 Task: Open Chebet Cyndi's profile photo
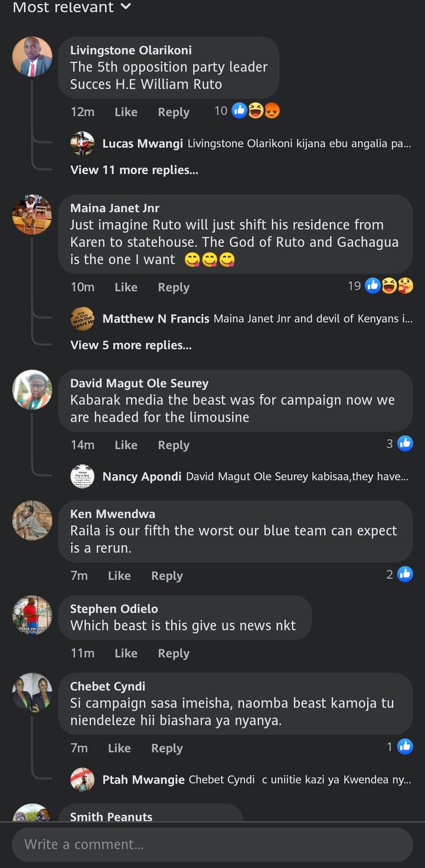coord(32,693)
